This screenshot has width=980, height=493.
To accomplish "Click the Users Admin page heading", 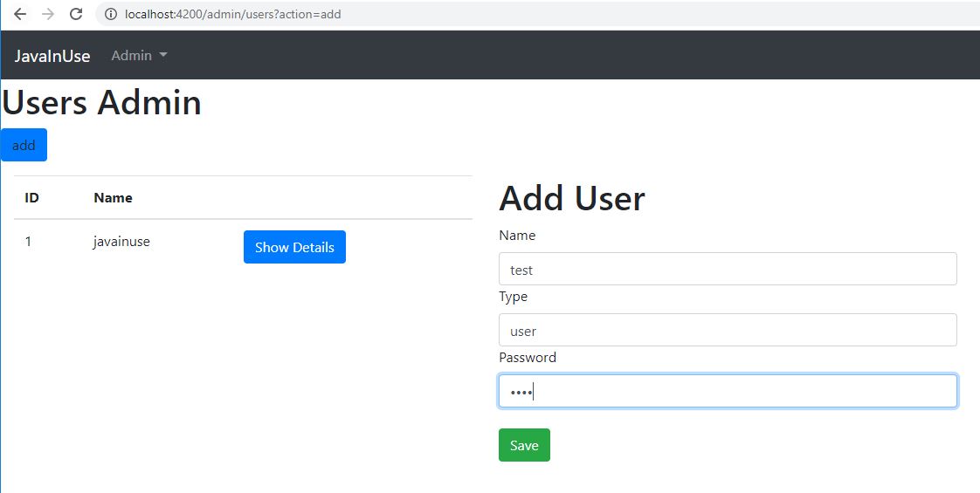I will tap(102, 102).
